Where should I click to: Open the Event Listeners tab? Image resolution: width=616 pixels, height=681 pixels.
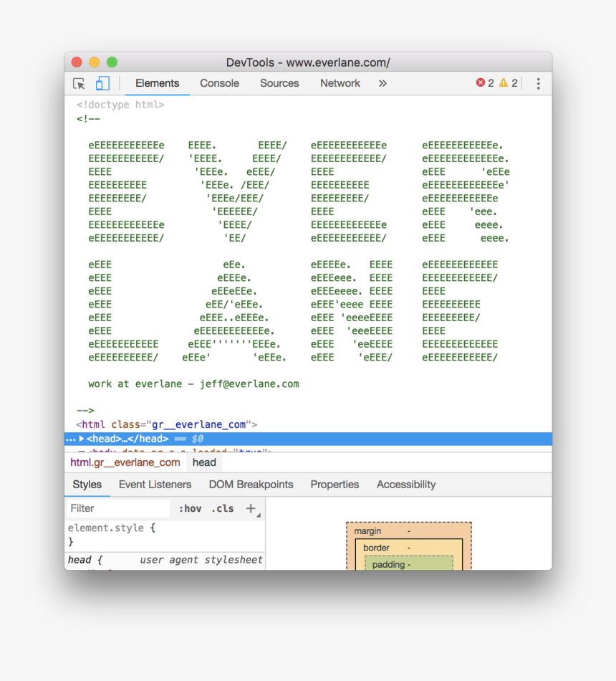154,485
